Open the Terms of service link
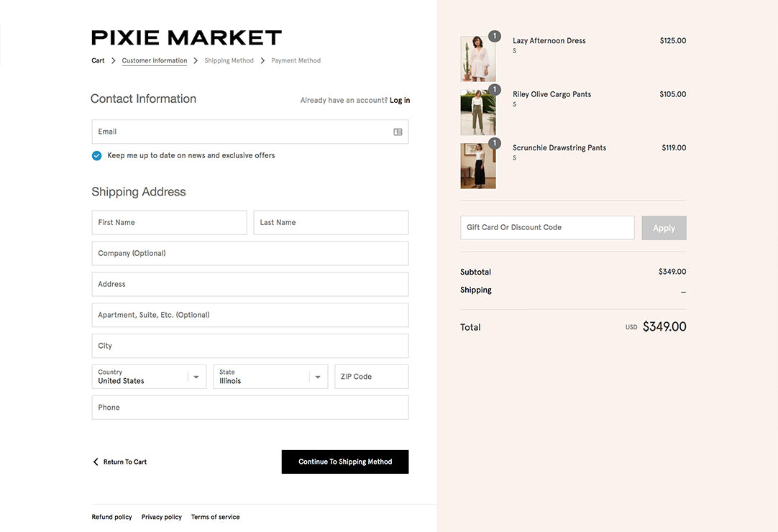The height and width of the screenshot is (532, 778). point(215,517)
